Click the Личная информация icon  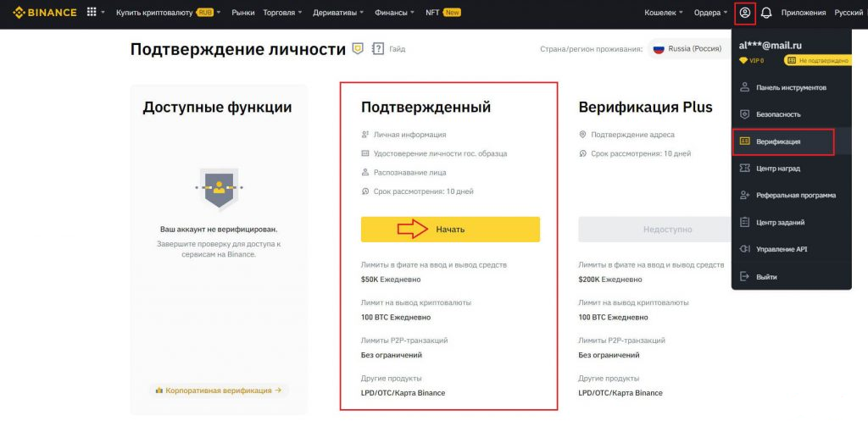(364, 135)
